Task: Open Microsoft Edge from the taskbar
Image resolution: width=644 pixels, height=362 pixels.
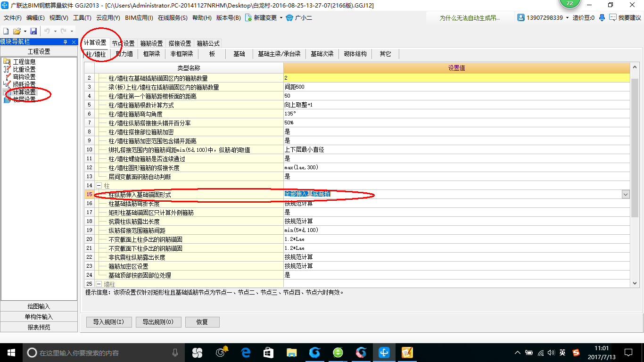Action: point(246,352)
